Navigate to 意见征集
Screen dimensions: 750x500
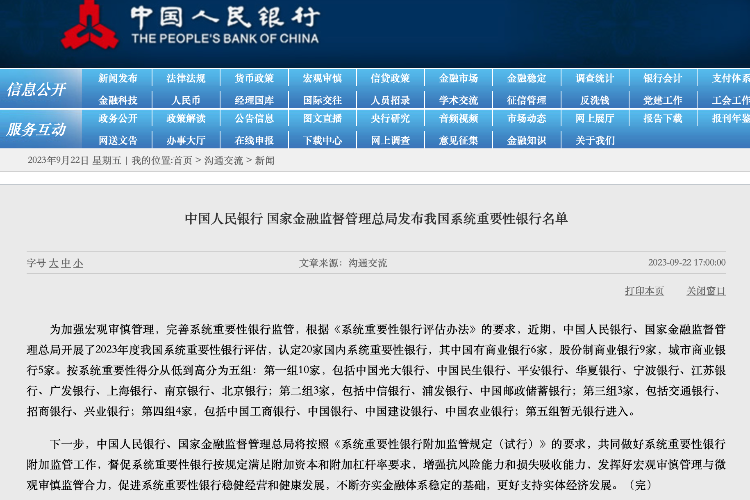tap(458, 140)
